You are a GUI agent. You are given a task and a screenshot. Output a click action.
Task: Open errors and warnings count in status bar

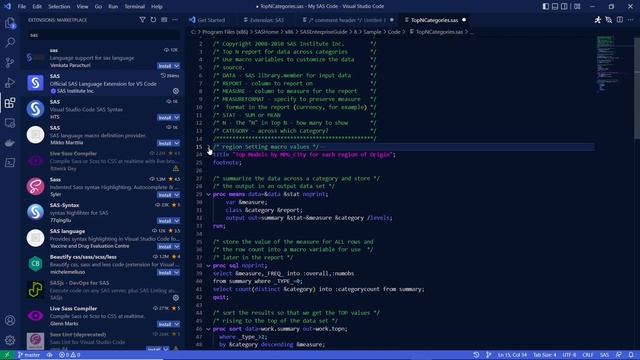(x=69, y=355)
